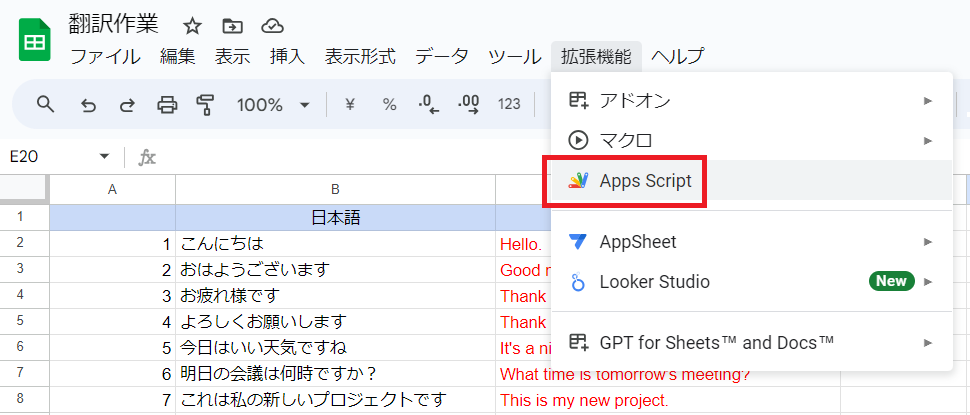Decrease decimal places

tap(429, 105)
